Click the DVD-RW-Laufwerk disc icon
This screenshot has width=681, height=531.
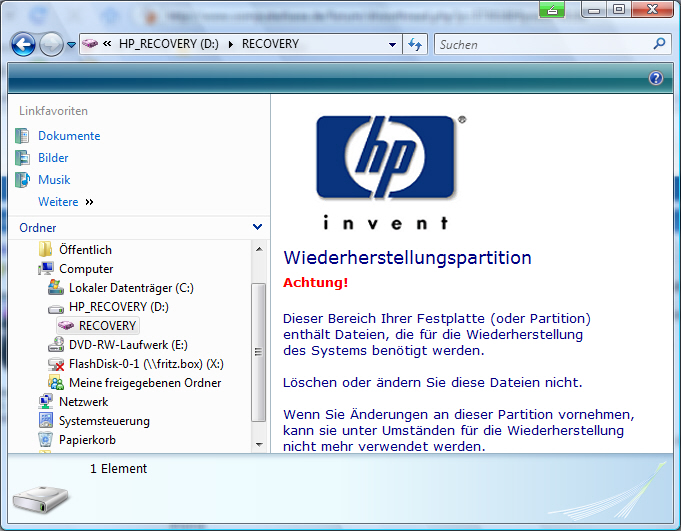pos(56,344)
